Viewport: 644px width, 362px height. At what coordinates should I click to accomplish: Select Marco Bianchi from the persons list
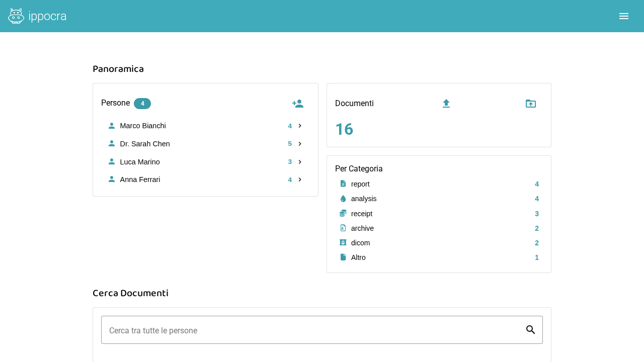[143, 126]
